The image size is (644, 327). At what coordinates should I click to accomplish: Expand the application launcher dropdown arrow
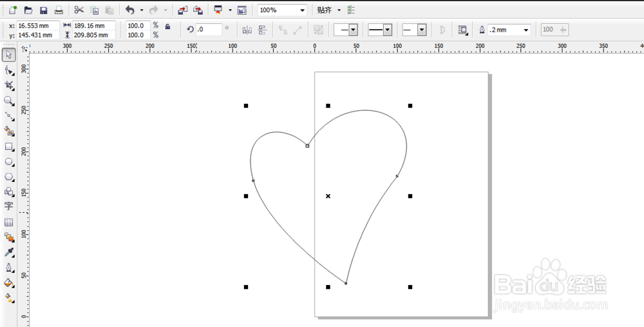pos(230,10)
